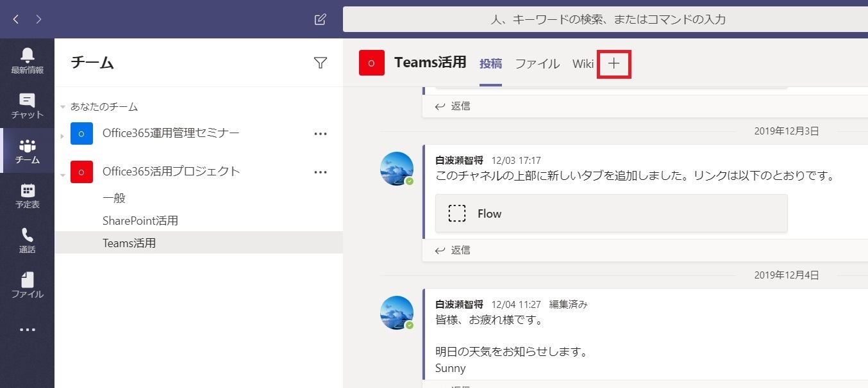Click the 12/04 11:27 timestamp
Screen dimensions: 868x388
(516, 304)
